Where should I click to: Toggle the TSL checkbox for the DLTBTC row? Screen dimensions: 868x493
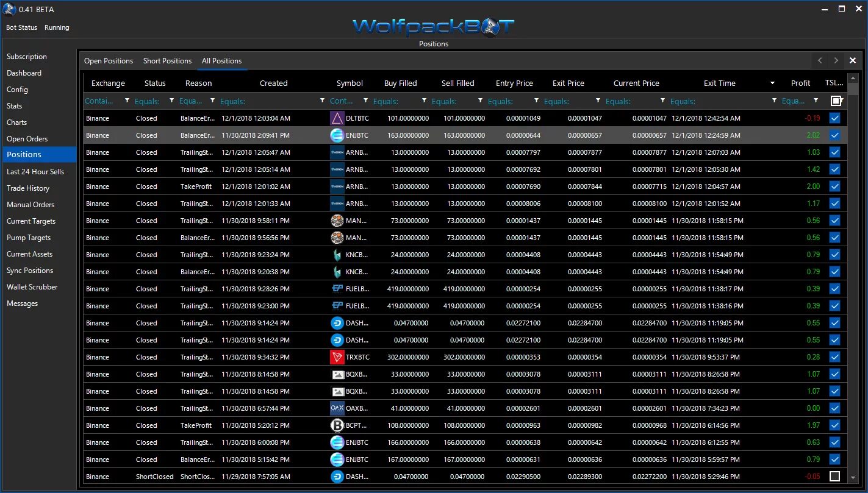pos(835,118)
